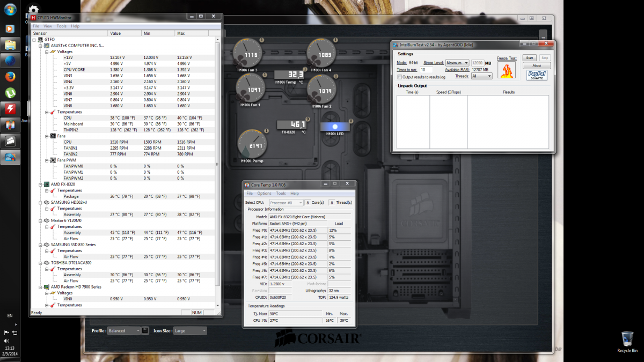The width and height of the screenshot is (644, 362).
Task: Open Help menu in HWMonitor
Action: [x=75, y=26]
